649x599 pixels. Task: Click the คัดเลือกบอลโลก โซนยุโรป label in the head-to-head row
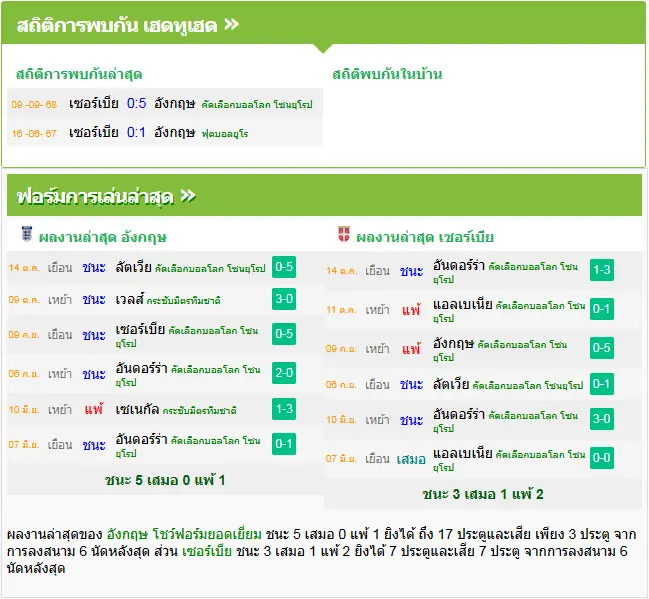[x=257, y=104]
